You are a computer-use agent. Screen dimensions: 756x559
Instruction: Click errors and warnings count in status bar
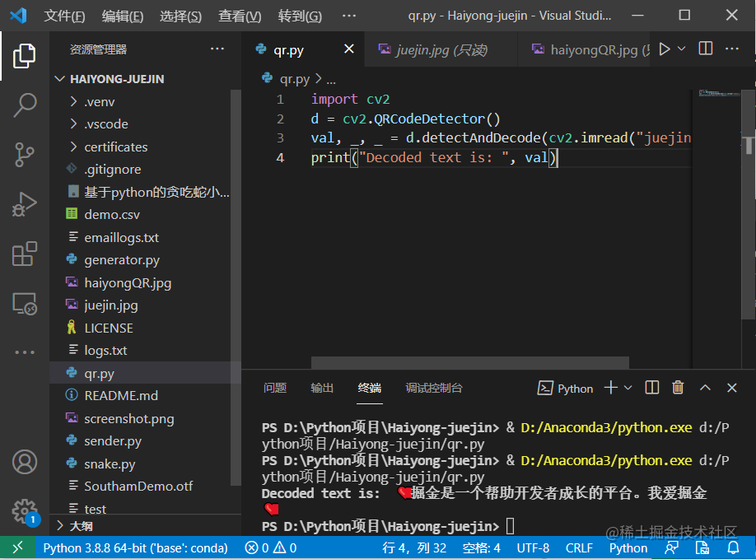pos(270,548)
